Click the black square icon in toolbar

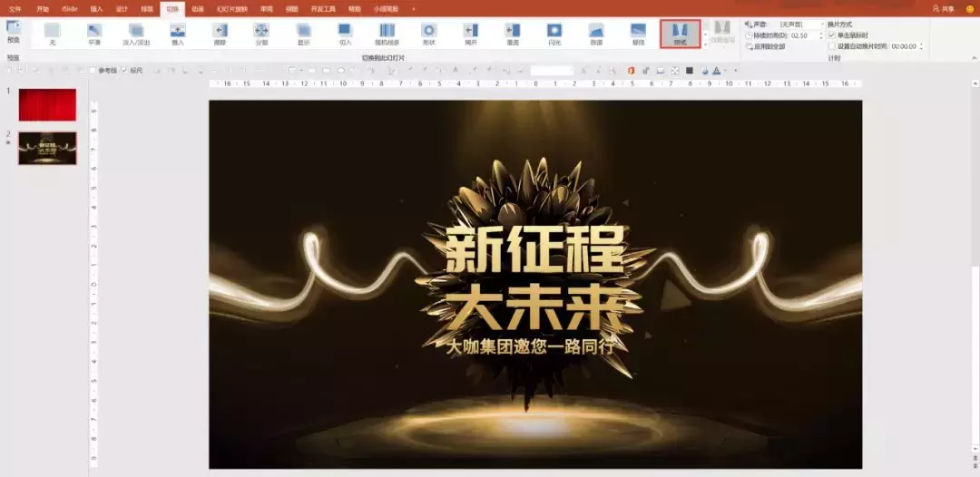[x=690, y=71]
